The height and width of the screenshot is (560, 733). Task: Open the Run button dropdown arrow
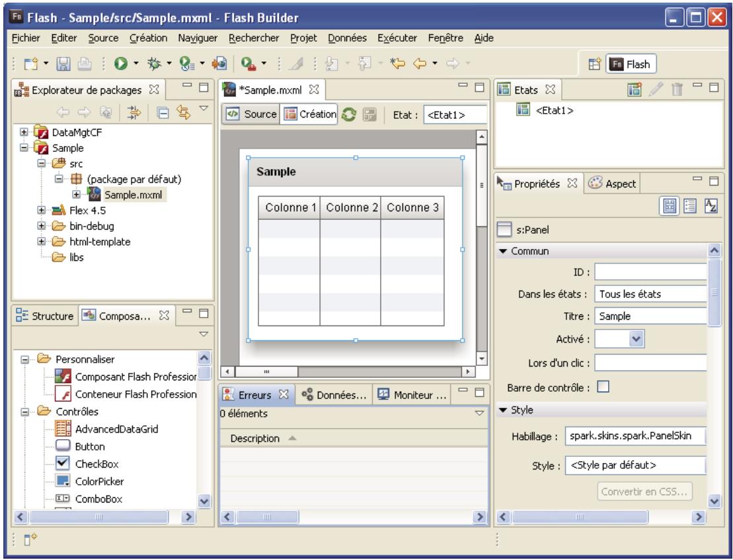(136, 63)
